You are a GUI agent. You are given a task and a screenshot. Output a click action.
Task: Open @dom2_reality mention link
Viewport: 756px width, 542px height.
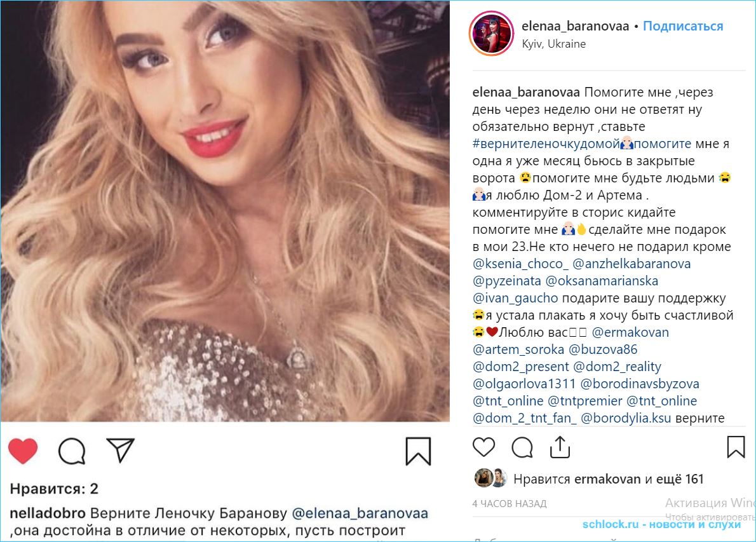coord(617,367)
